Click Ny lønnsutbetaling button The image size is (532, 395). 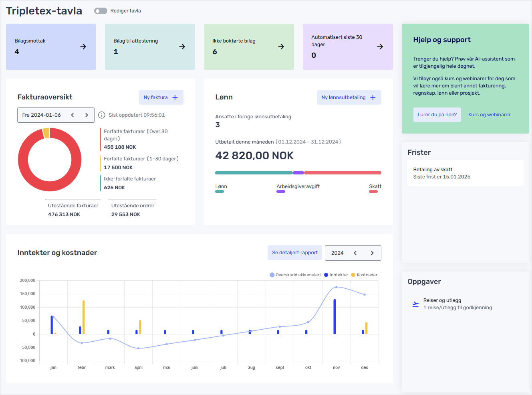(x=349, y=97)
